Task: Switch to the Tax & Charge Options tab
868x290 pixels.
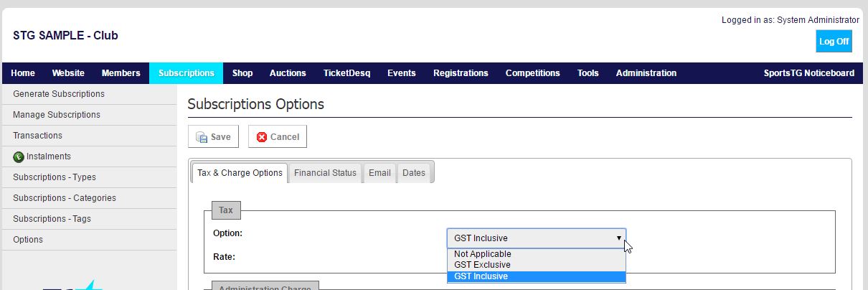Action: click(240, 173)
